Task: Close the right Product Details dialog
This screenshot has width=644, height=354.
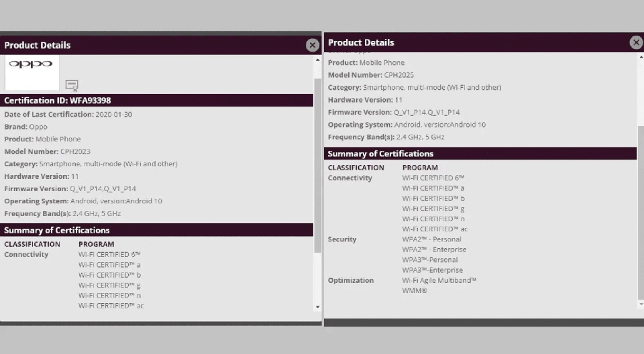Action: tap(636, 42)
